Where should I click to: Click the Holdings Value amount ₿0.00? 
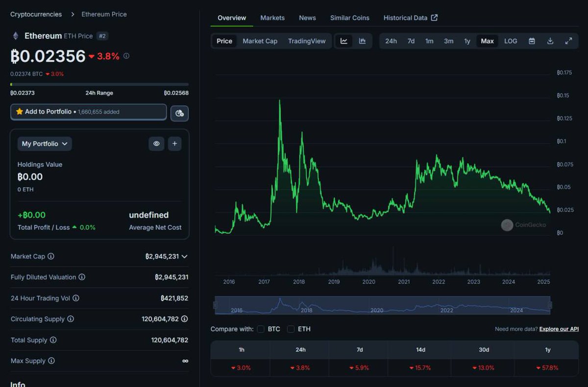[x=30, y=177]
